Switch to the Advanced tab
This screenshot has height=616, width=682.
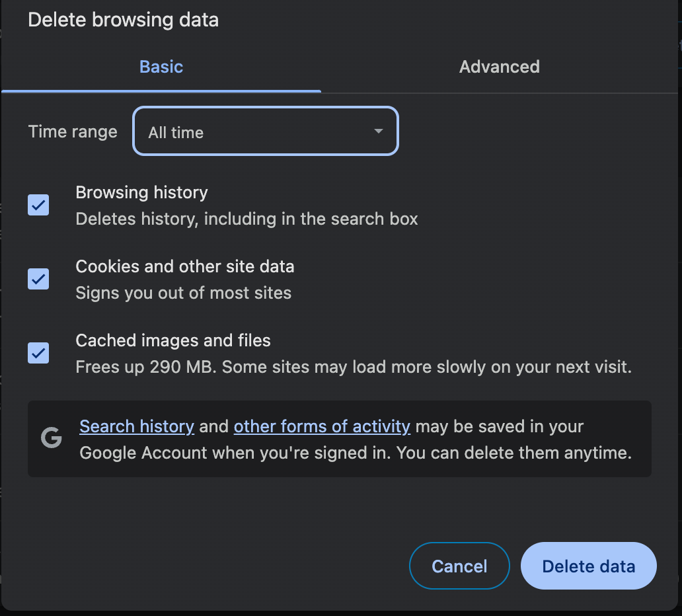pyautogui.click(x=499, y=66)
